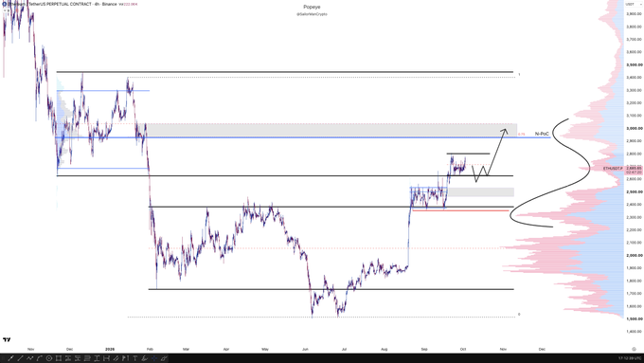Click the May label on time axis
This screenshot has width=644, height=363.
[265, 349]
